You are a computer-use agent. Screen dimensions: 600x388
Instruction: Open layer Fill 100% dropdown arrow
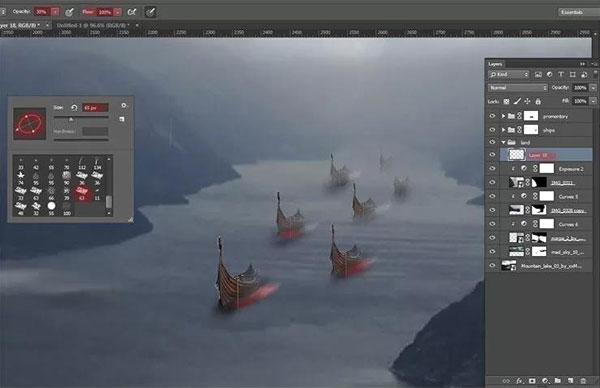[x=593, y=101]
